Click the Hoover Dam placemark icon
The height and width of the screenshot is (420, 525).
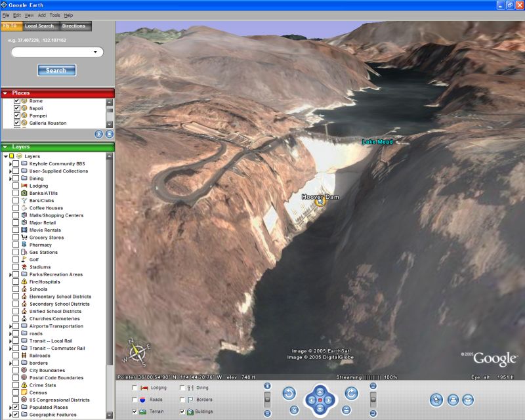point(320,203)
